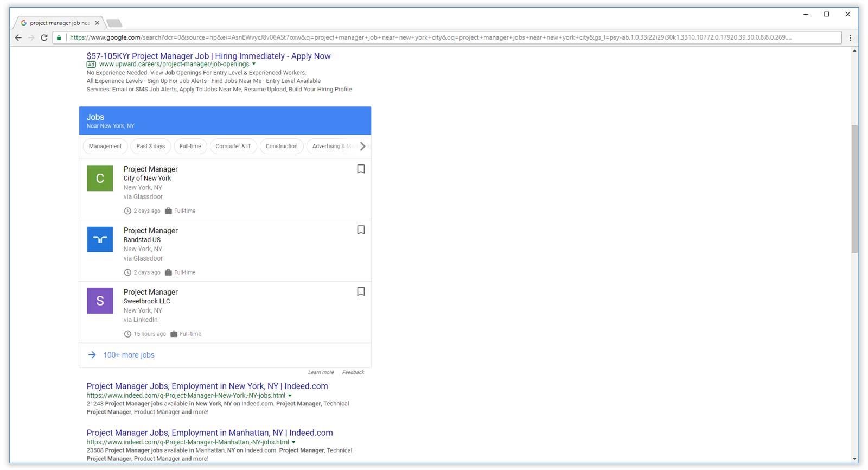Filter by Computer & IT
868x470 pixels.
233,146
